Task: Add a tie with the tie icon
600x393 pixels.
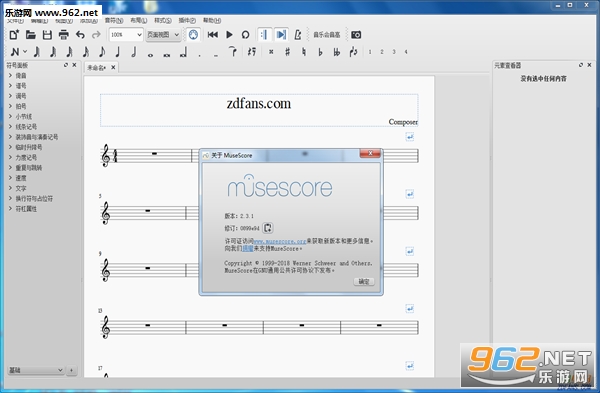Action: 233,51
